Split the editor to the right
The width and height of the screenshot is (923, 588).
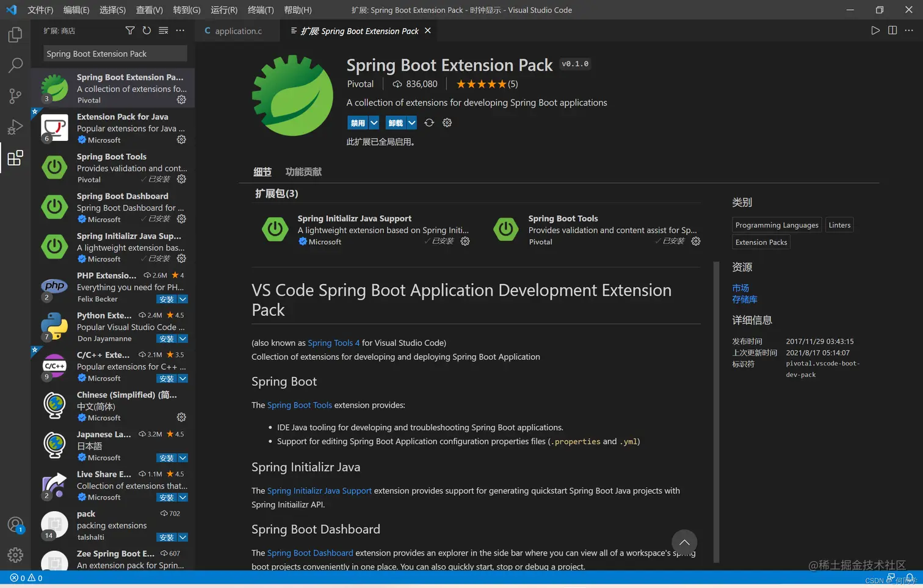pos(892,30)
